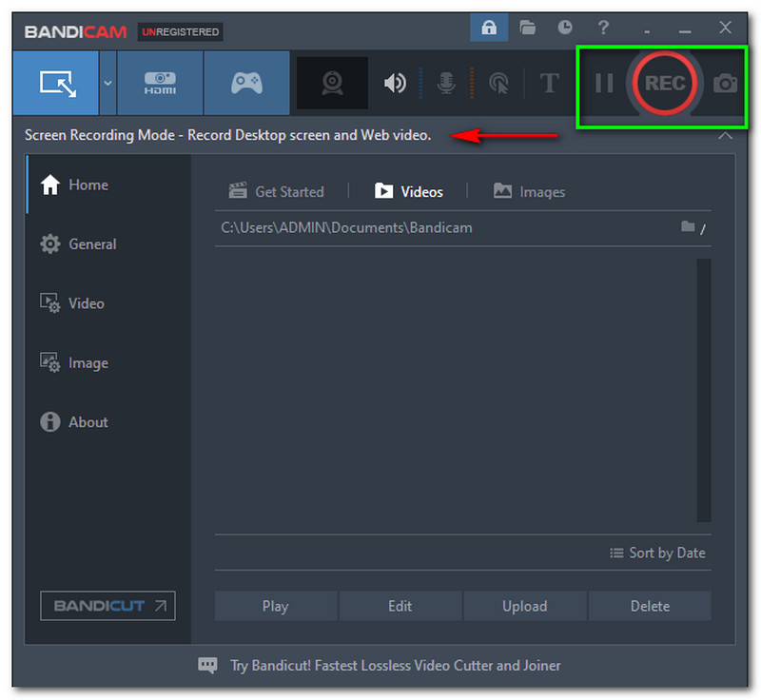Image resolution: width=761 pixels, height=700 pixels.
Task: Switch to the Images tab
Action: pos(529,191)
